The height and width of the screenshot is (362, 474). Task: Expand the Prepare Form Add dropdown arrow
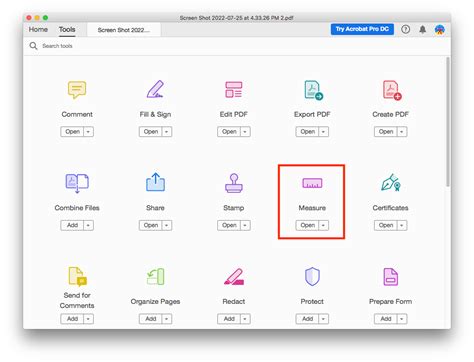pyautogui.click(x=402, y=319)
